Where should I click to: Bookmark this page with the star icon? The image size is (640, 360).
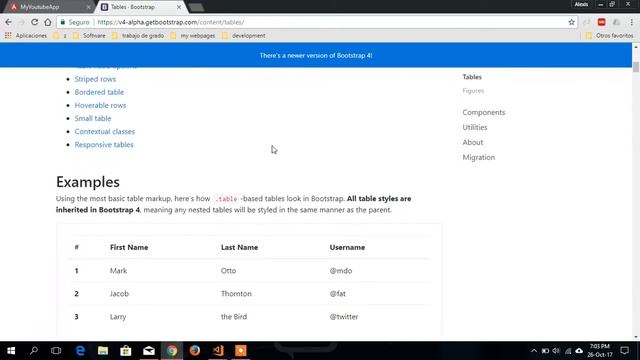tap(571, 22)
